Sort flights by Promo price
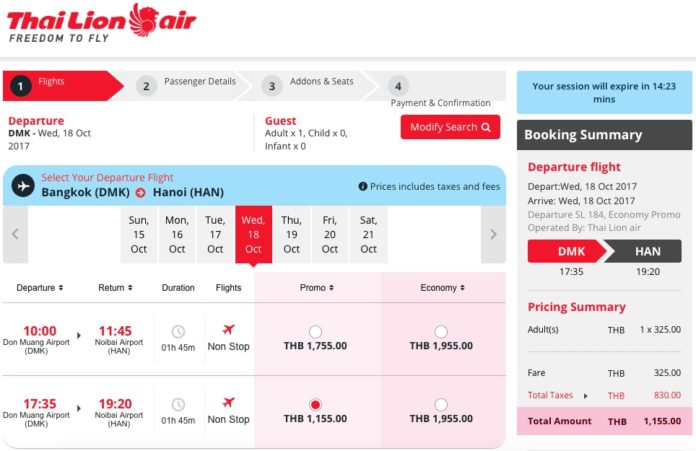Image resolution: width=696 pixels, height=451 pixels. (x=316, y=288)
